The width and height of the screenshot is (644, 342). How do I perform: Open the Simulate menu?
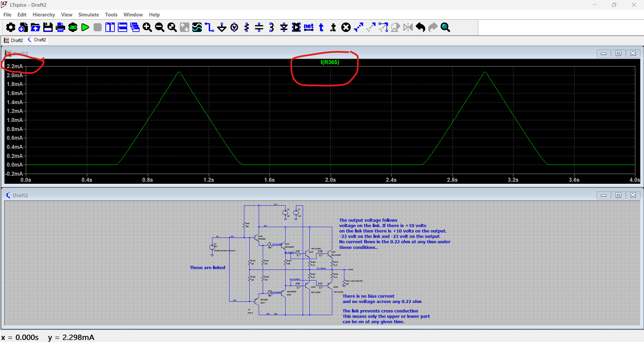[x=89, y=15]
